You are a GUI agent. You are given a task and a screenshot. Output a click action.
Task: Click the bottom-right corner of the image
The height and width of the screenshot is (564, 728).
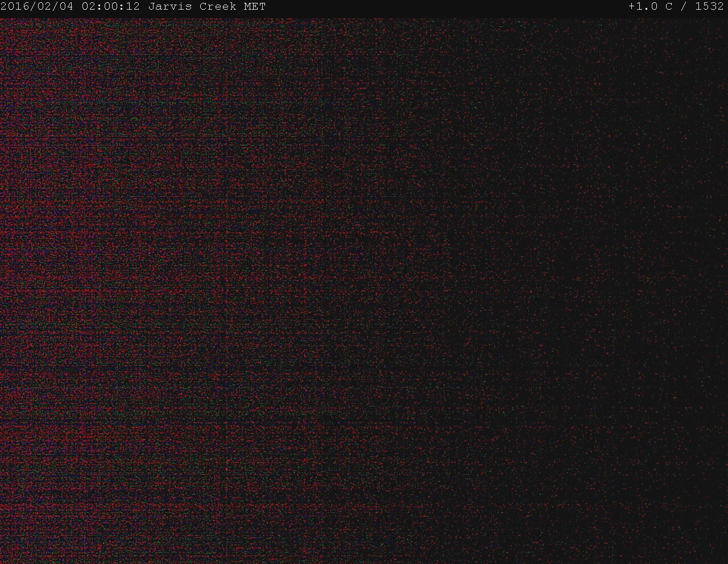(722, 558)
